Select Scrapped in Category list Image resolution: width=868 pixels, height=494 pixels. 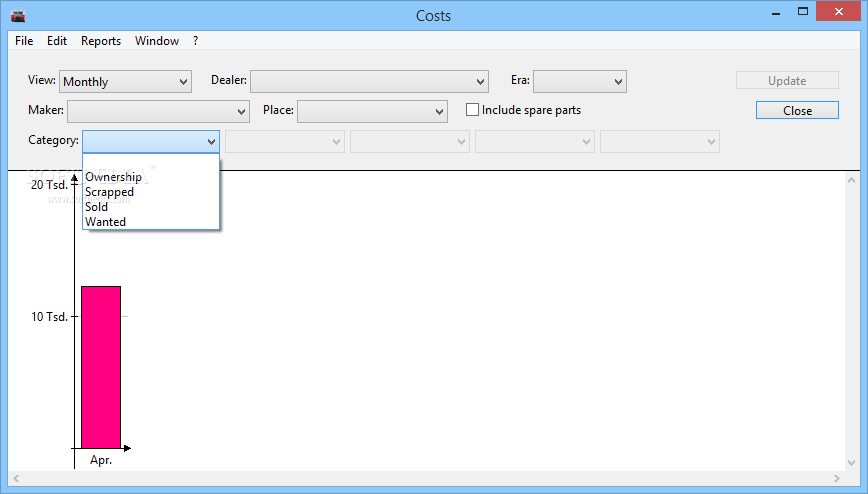tap(151, 192)
